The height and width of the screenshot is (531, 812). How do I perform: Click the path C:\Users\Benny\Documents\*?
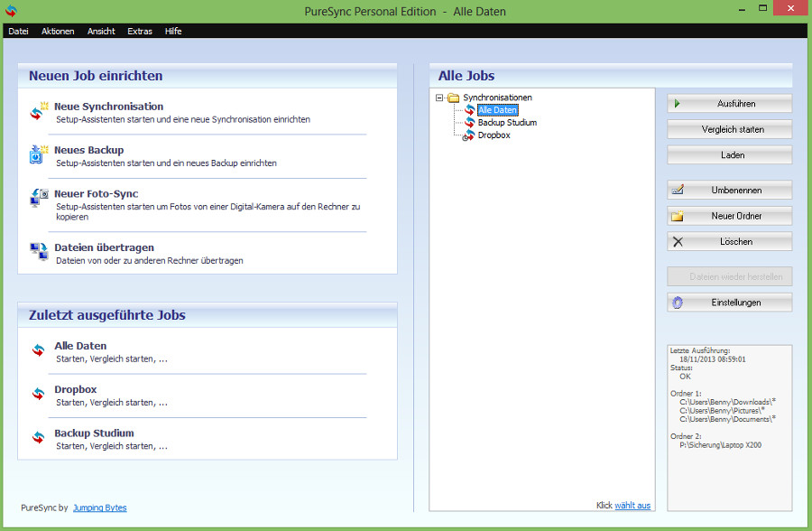727,418
